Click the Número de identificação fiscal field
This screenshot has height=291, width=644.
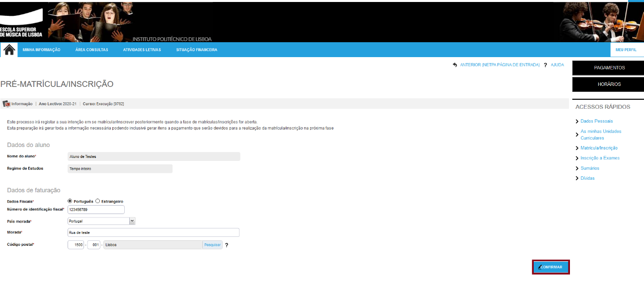click(x=96, y=210)
